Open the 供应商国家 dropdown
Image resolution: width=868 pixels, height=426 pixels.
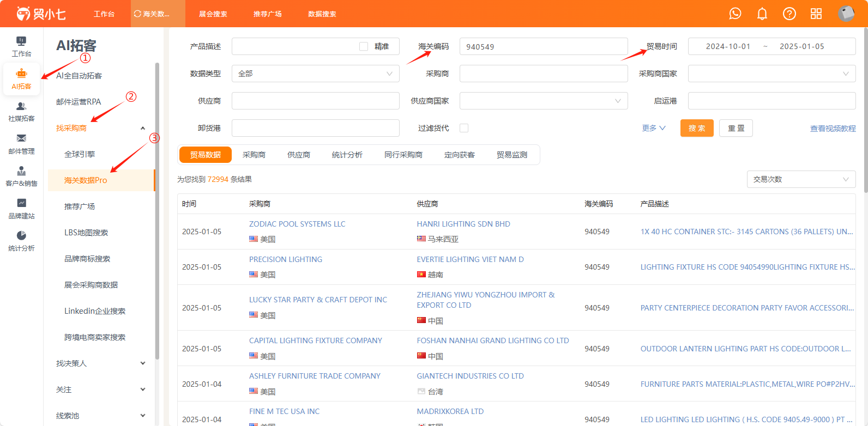[x=544, y=101]
